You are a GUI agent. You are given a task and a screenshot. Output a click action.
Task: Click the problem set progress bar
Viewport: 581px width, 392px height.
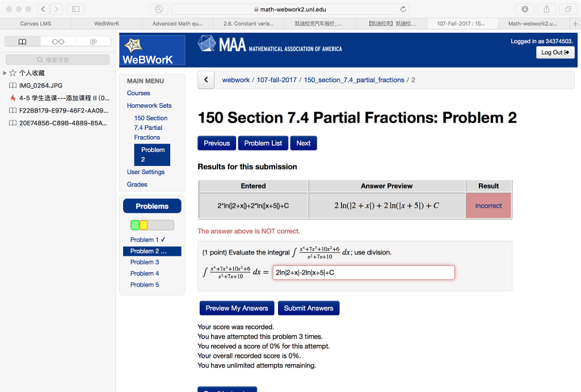click(x=152, y=225)
